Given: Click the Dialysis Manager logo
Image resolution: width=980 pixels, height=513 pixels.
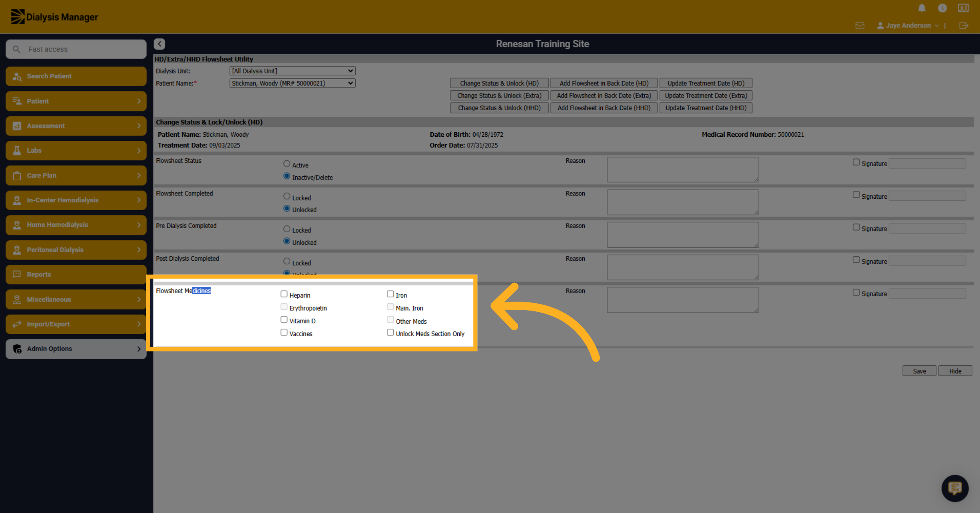Looking at the screenshot, I should [54, 17].
